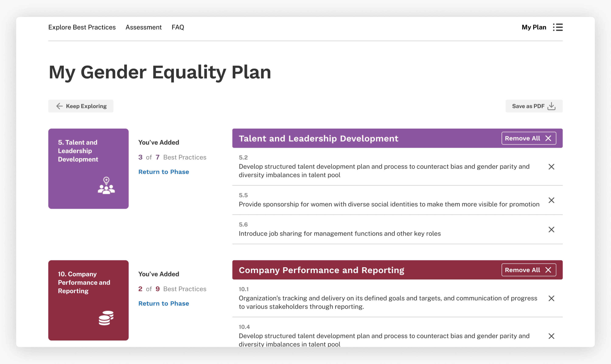Switch to the Assessment page

pos(143,27)
